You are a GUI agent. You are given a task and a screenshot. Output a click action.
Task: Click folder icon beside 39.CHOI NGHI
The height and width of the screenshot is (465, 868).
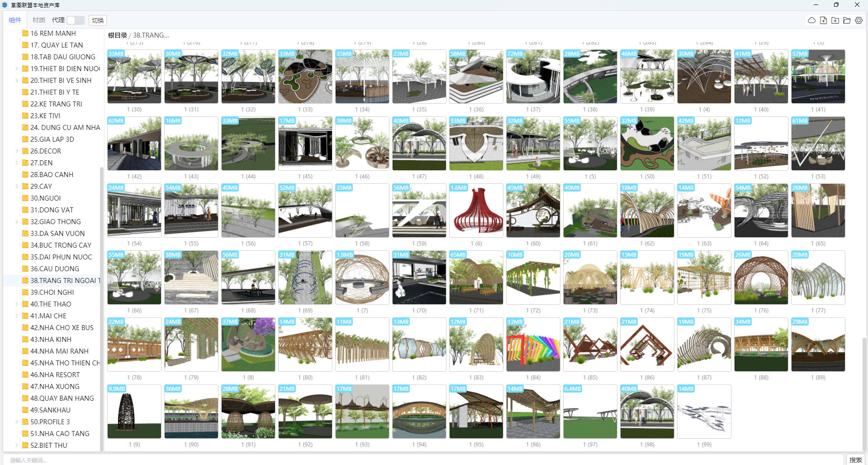click(x=25, y=292)
